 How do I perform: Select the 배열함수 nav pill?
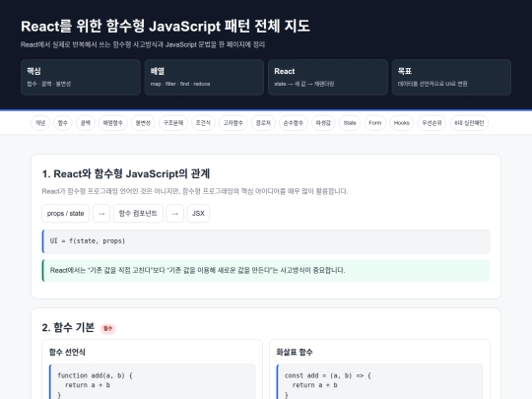point(113,123)
